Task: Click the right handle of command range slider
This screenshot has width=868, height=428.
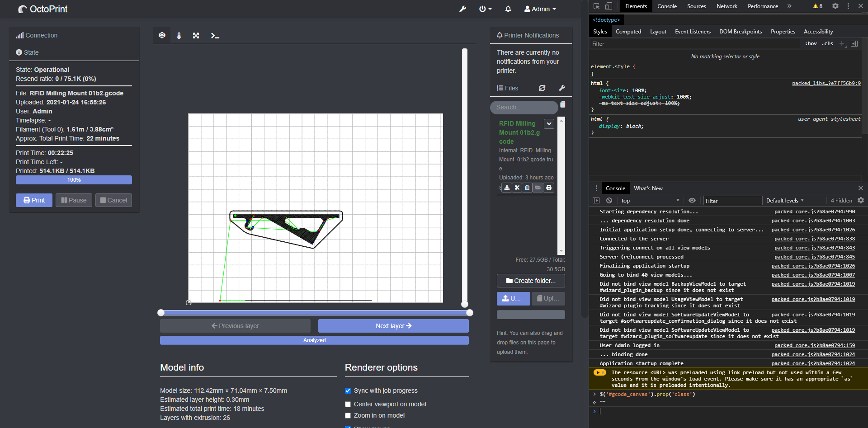Action: coord(470,313)
